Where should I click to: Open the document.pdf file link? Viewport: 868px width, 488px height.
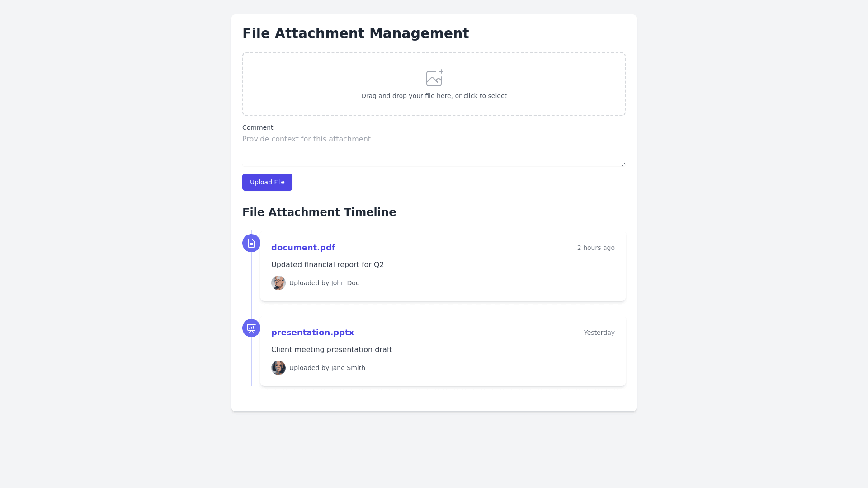(x=303, y=248)
